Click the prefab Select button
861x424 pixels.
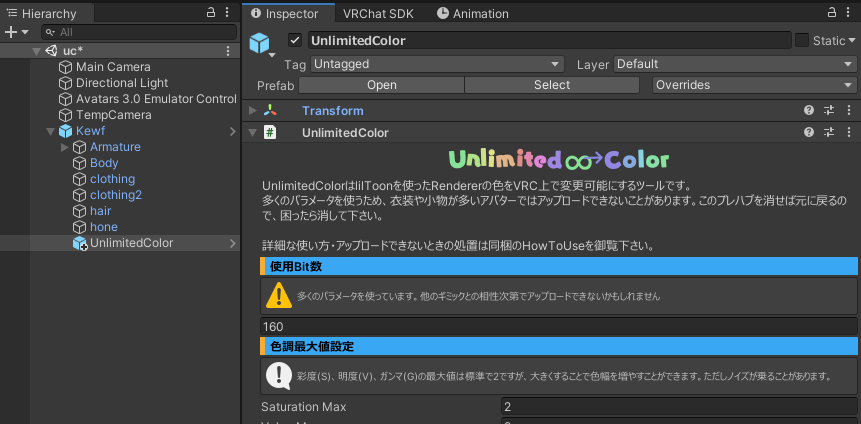pyautogui.click(x=552, y=85)
